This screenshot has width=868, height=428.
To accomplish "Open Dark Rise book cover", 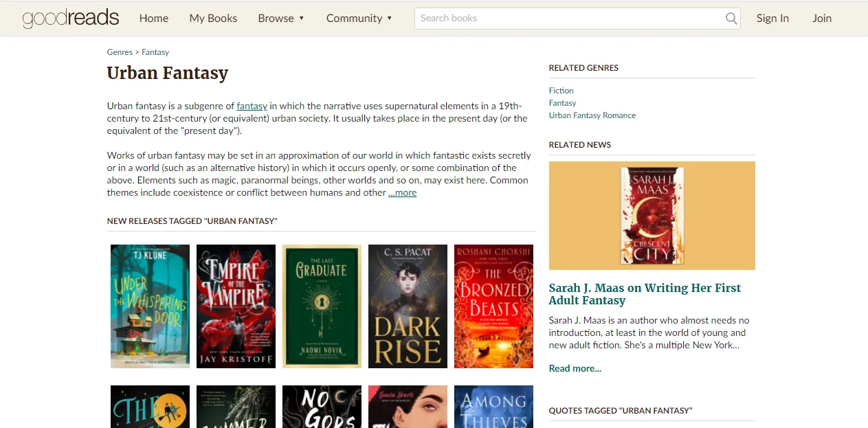I will 408,306.
